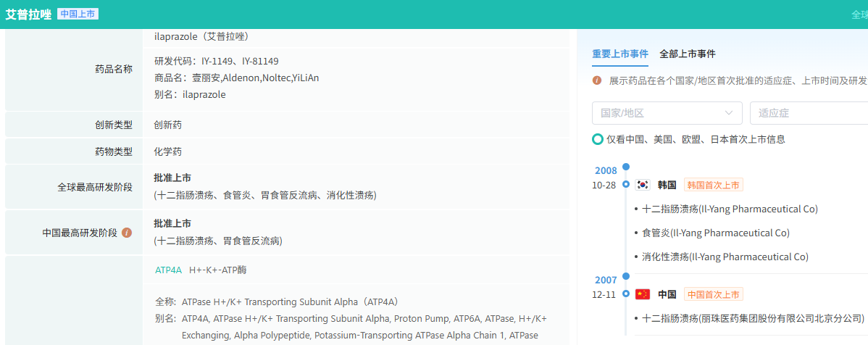
Task: Click info icon beside 中国最高研发阶段
Action: tap(127, 233)
